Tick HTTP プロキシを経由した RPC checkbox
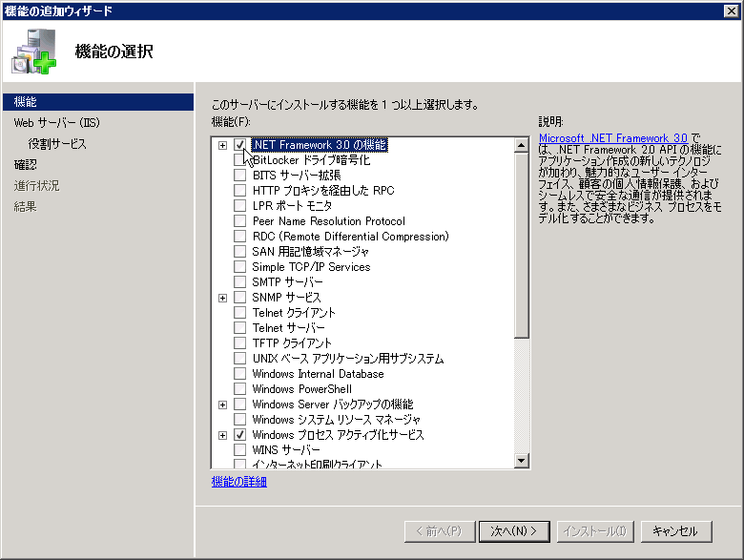The width and height of the screenshot is (744, 560). (x=240, y=190)
